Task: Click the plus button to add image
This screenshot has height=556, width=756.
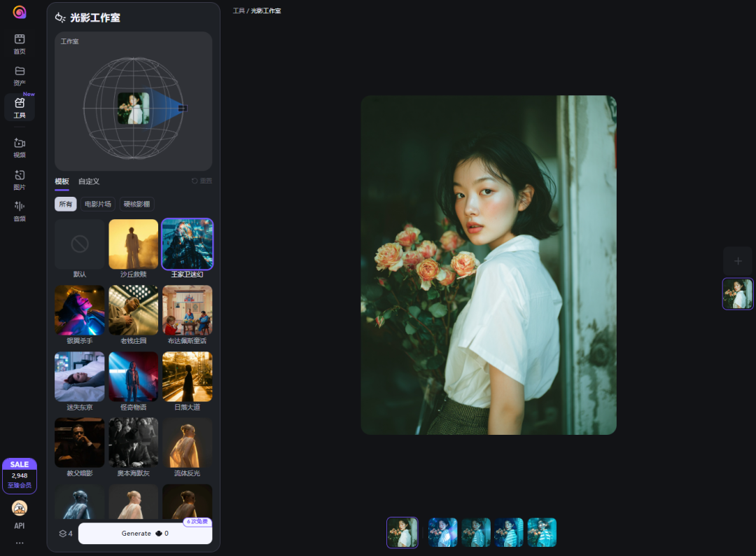Action: coord(738,261)
